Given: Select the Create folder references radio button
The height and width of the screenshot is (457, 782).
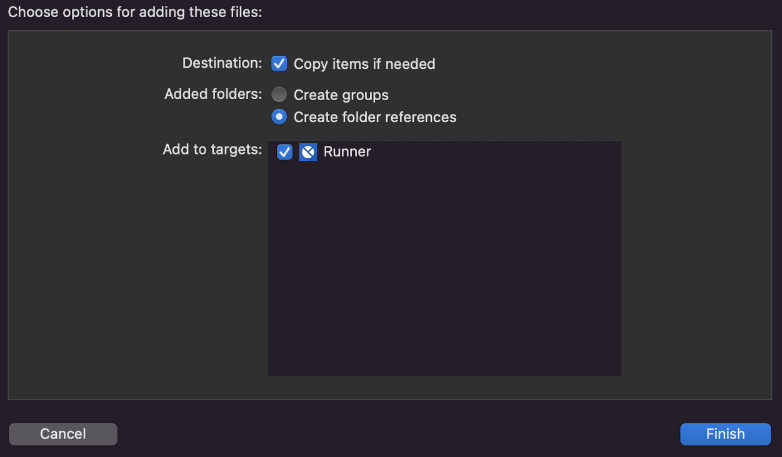Looking at the screenshot, I should 279,117.
